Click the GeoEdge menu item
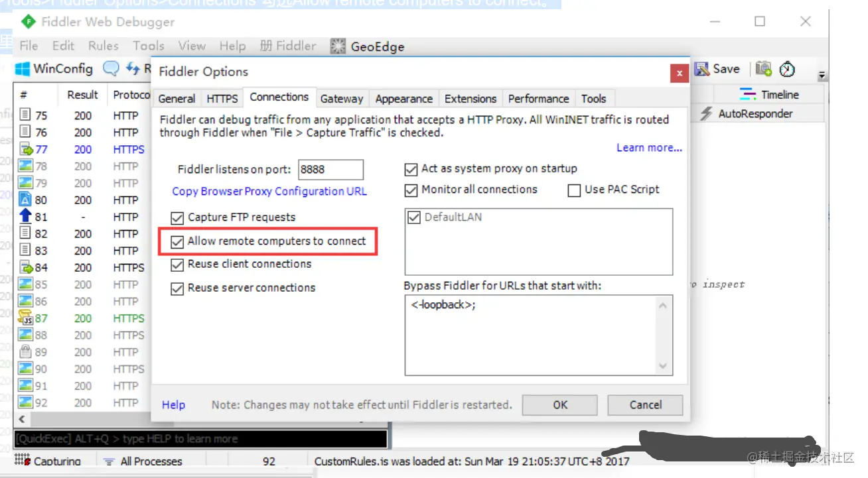Screen dimensions: 868x478 click(x=368, y=46)
